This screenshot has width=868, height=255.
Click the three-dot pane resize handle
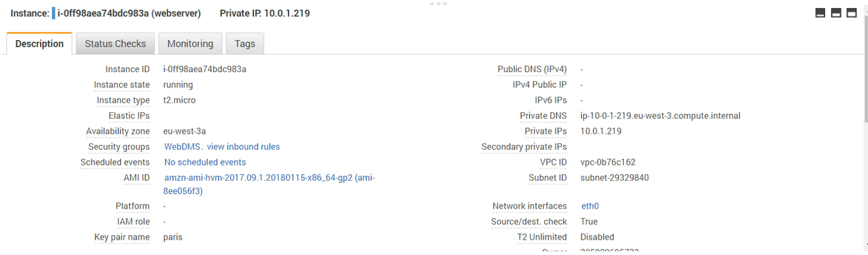click(x=438, y=3)
